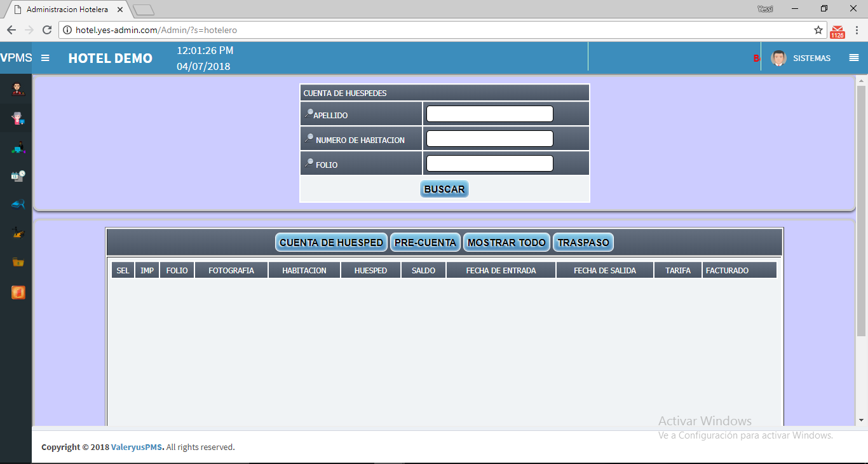Click the orange door exit icon
Viewport: 868px width, 464px height.
18,292
